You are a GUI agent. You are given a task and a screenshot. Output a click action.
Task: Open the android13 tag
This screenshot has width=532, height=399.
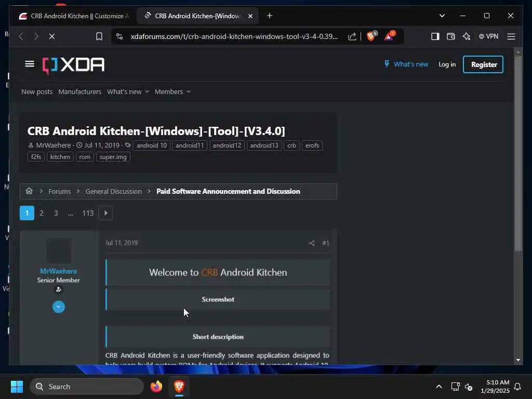coord(264,145)
